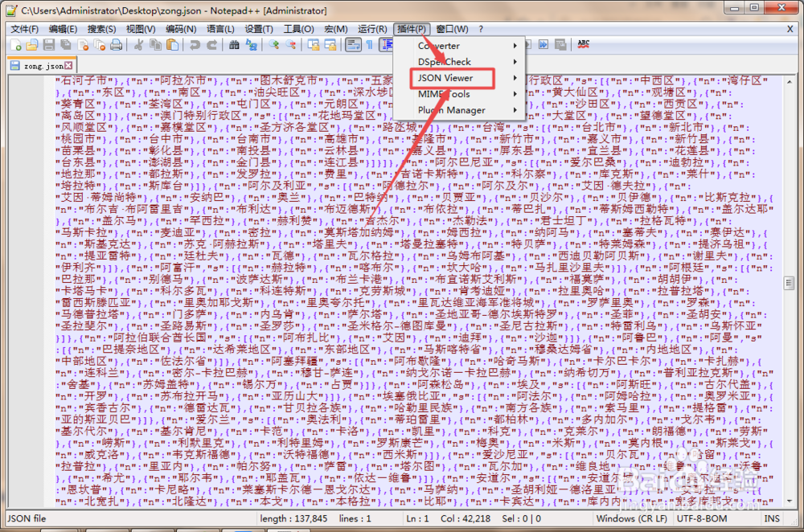This screenshot has height=532, width=804.
Task: Open the ? help menu
Action: [481, 29]
